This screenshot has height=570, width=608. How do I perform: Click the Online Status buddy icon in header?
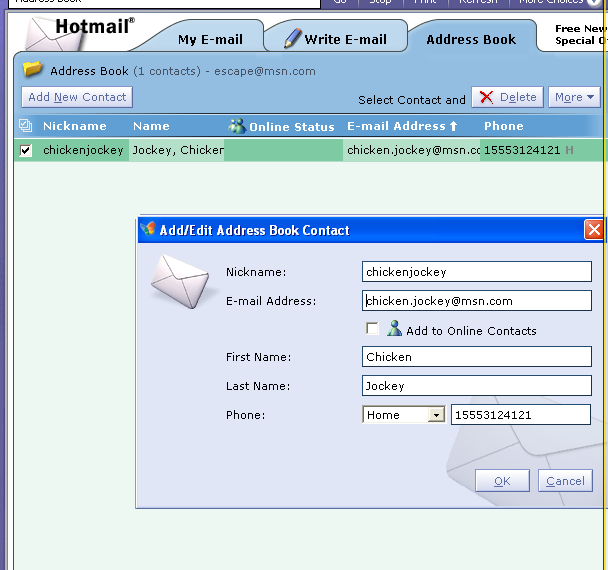click(237, 126)
